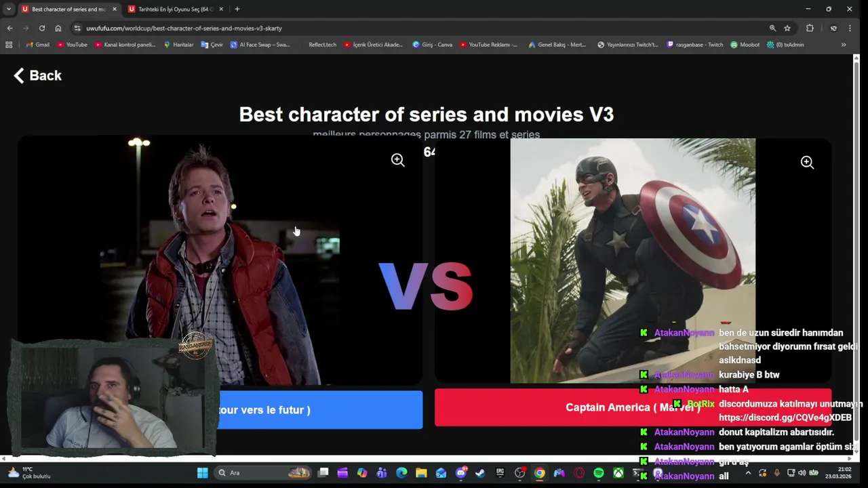Click the browser back arrow
Viewport: 868px width, 488px height.
coord(9,28)
